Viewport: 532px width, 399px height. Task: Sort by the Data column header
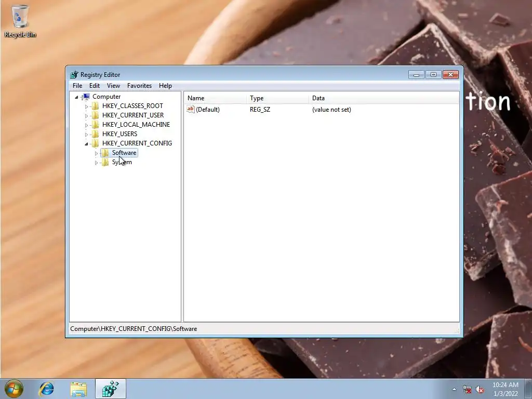(384, 98)
